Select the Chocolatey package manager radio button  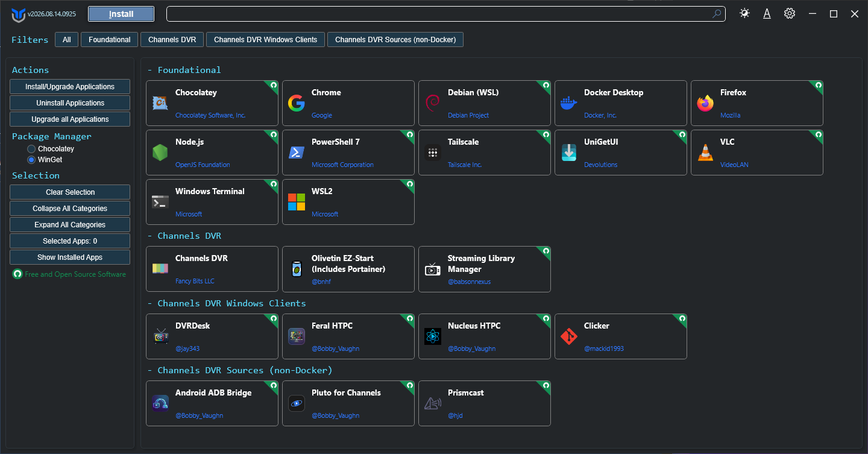pos(31,149)
